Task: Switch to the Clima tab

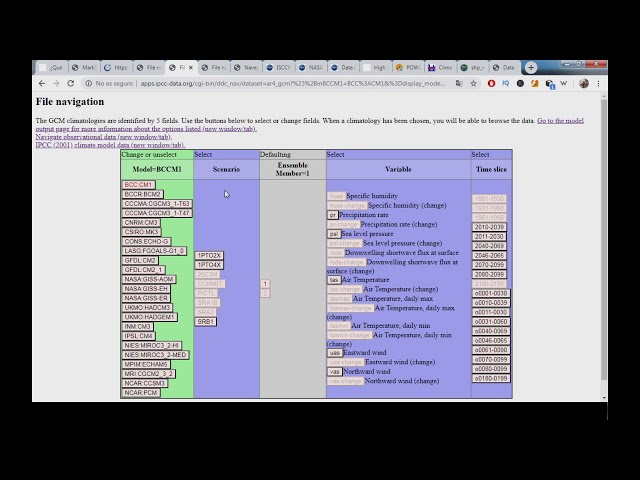Action: point(440,68)
